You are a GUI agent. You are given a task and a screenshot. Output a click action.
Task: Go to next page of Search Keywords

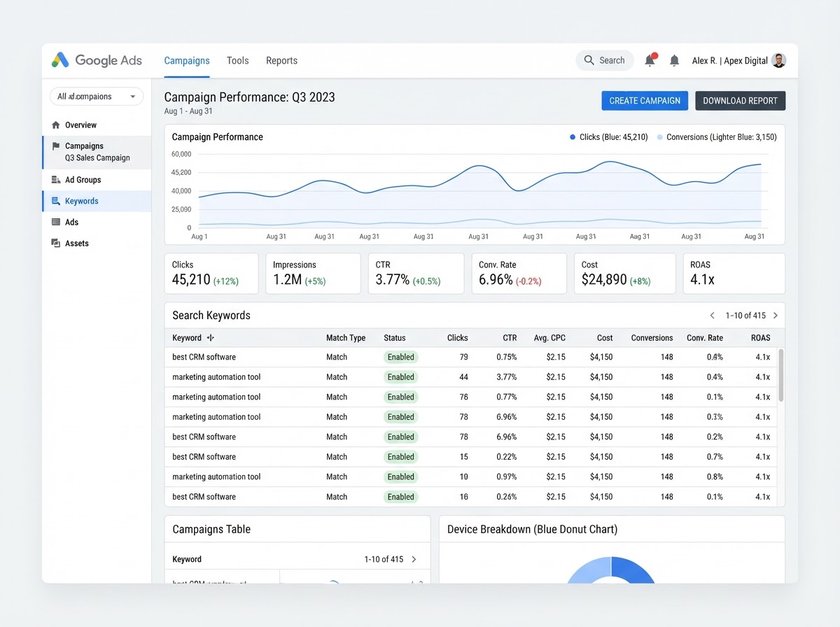click(x=775, y=316)
